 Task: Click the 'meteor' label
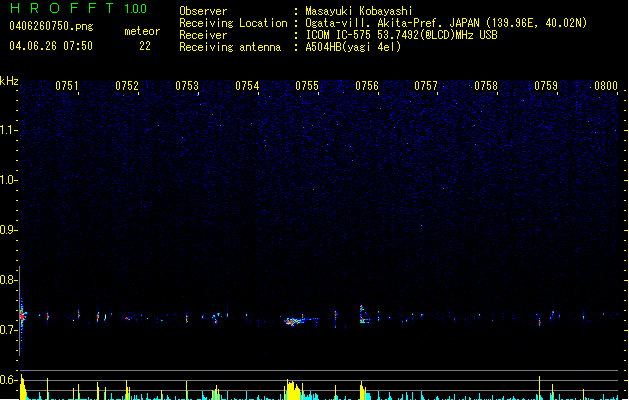[142, 31]
